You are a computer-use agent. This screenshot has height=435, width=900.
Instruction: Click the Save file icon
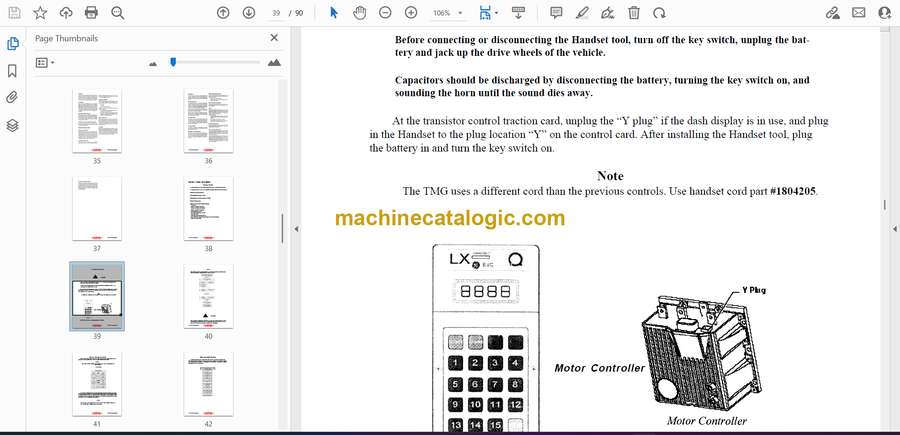coord(14,13)
